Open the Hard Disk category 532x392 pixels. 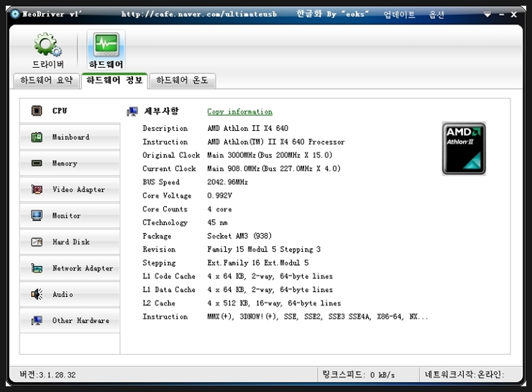[69, 242]
